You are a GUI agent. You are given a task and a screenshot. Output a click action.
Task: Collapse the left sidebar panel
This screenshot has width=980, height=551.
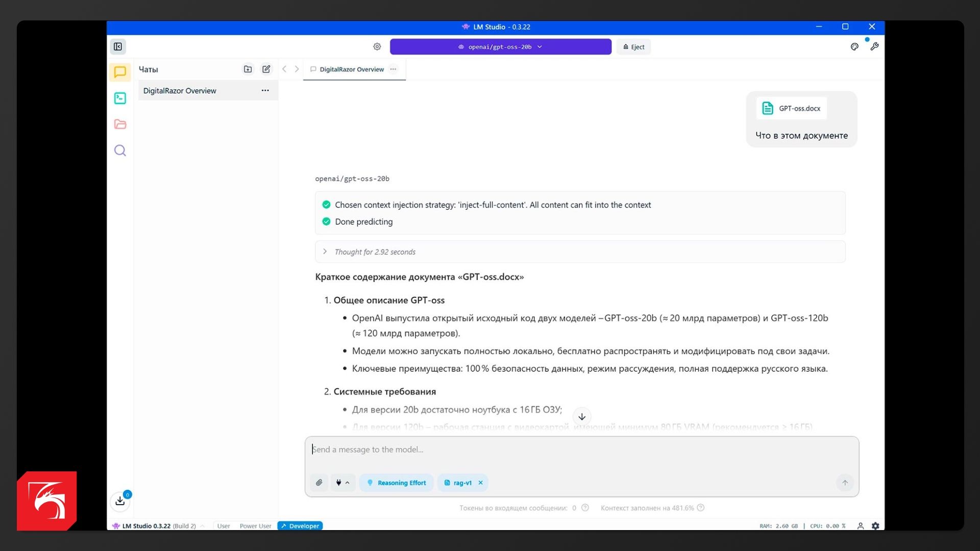118,46
